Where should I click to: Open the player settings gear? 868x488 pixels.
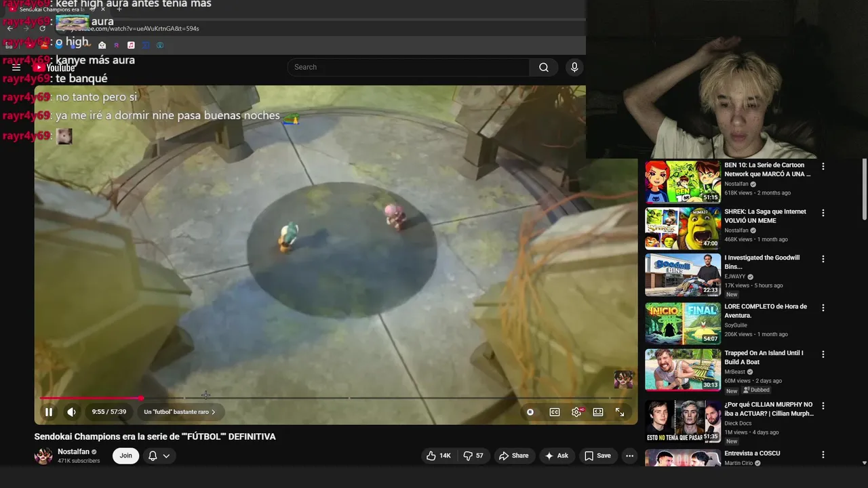point(576,412)
